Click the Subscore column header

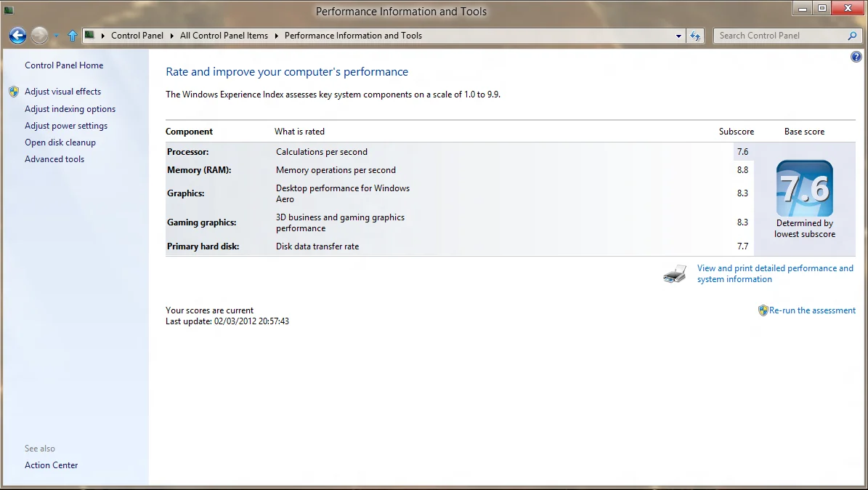737,132
